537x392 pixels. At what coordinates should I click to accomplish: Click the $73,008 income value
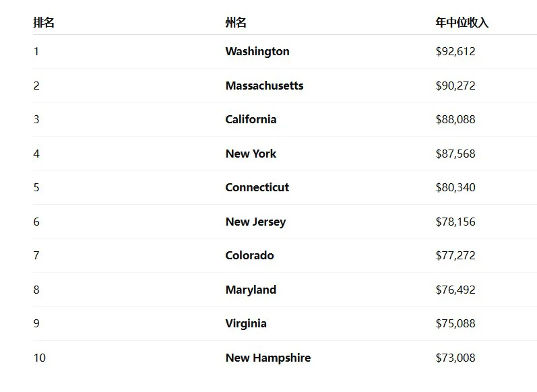[455, 358]
